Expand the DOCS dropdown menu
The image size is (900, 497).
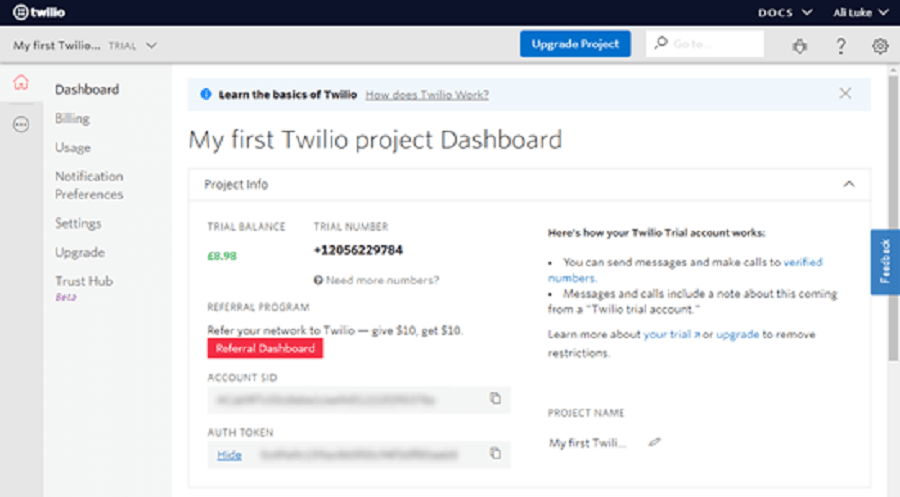[785, 12]
